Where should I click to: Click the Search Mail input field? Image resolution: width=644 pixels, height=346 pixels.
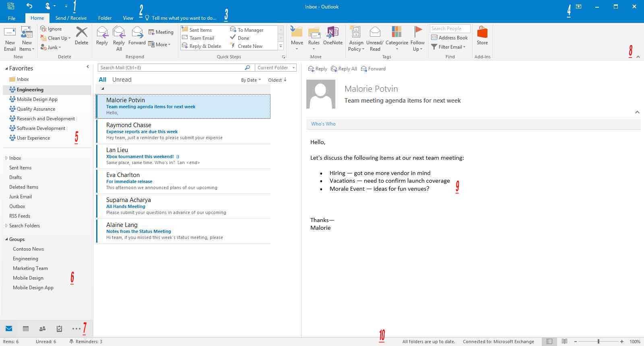(171, 68)
